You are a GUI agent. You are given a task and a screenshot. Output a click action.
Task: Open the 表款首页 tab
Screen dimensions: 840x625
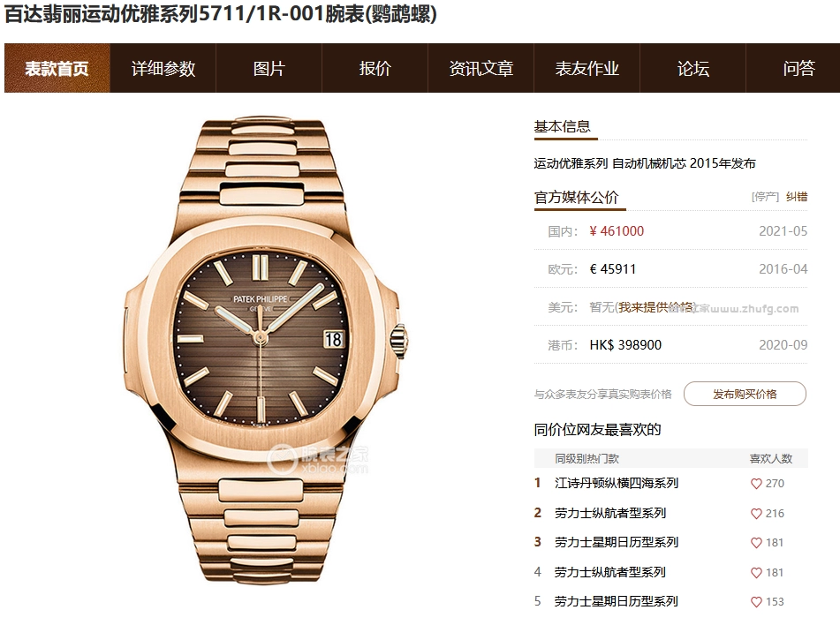(x=57, y=68)
